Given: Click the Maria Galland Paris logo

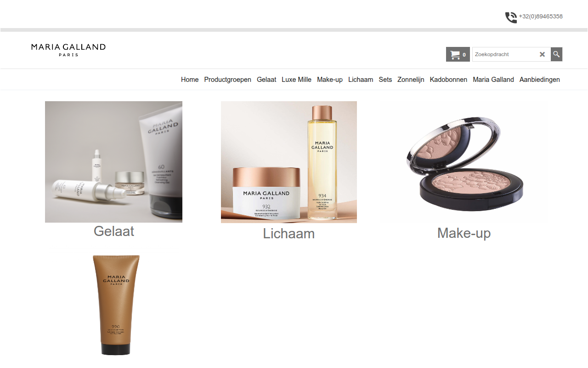Looking at the screenshot, I should tap(68, 50).
